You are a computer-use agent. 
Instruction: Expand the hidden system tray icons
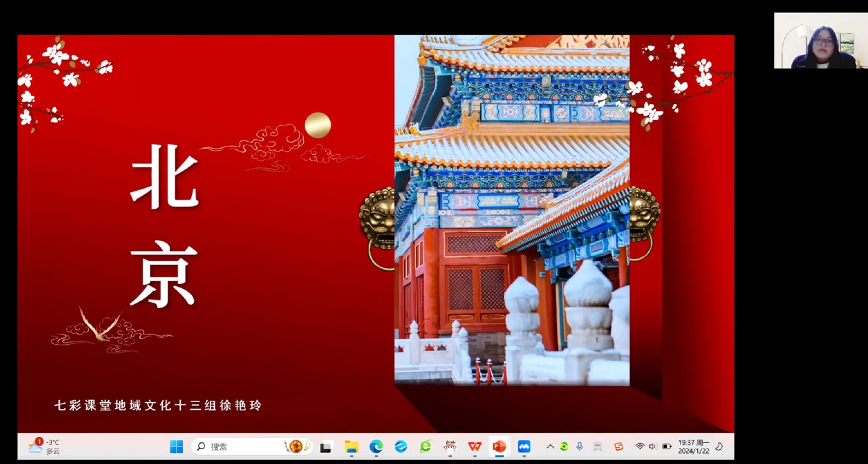[550, 447]
